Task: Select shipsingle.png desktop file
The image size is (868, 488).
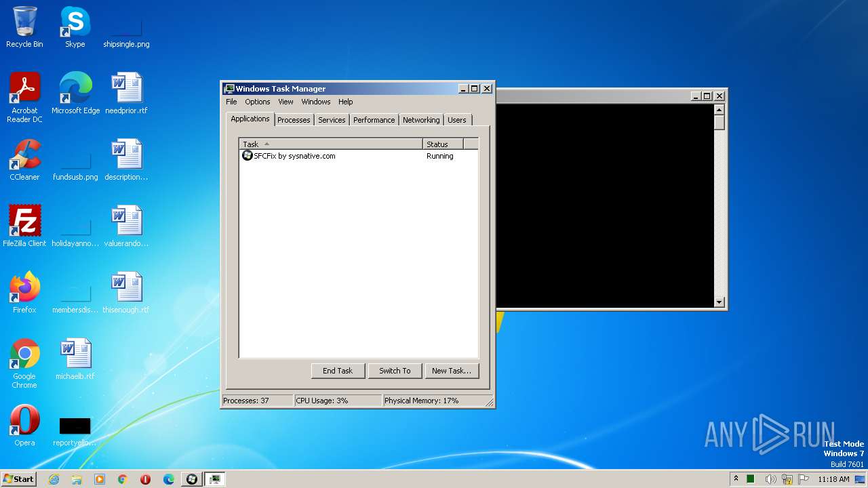Action: click(126, 27)
